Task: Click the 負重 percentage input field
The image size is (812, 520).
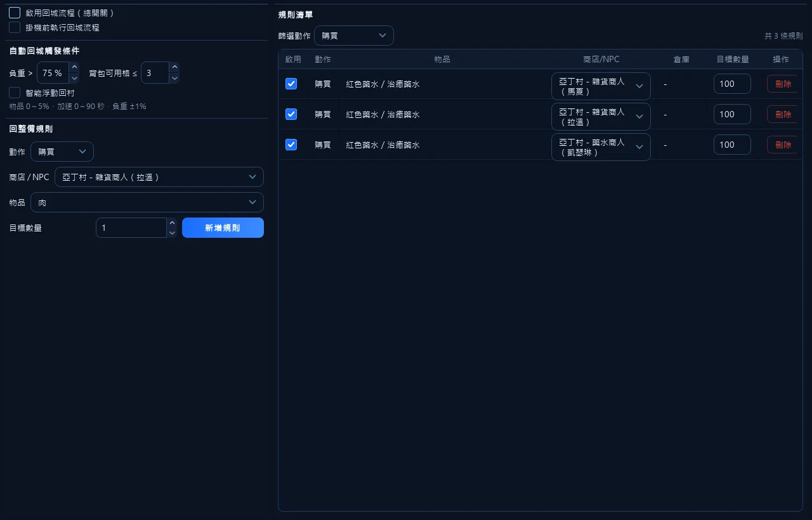Action: pyautogui.click(x=53, y=73)
